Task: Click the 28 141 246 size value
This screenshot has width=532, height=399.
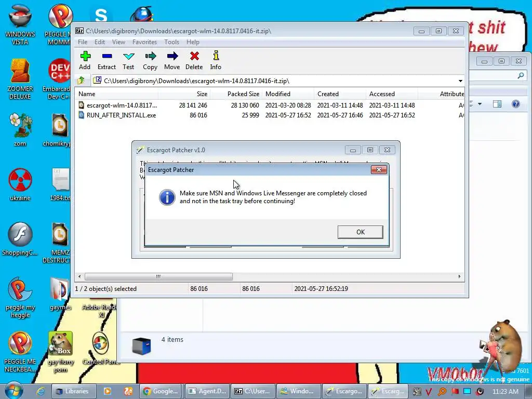Action: [193, 105]
